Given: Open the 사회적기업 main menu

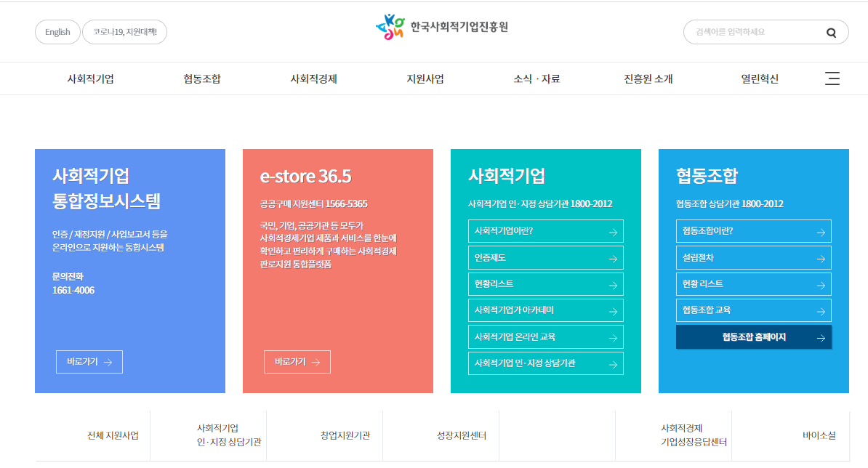Looking at the screenshot, I should (x=90, y=78).
